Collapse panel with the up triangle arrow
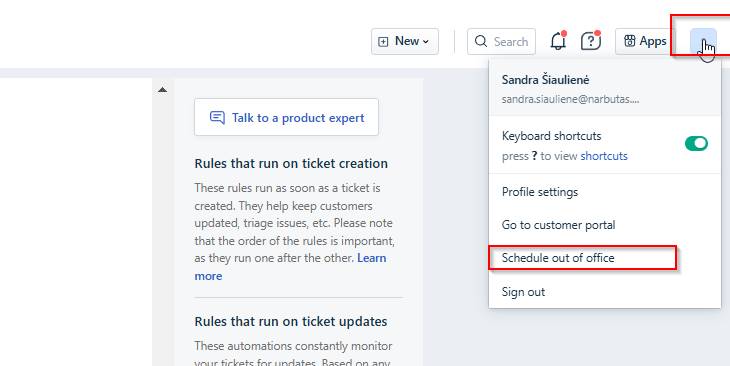The width and height of the screenshot is (730, 366). click(x=162, y=90)
